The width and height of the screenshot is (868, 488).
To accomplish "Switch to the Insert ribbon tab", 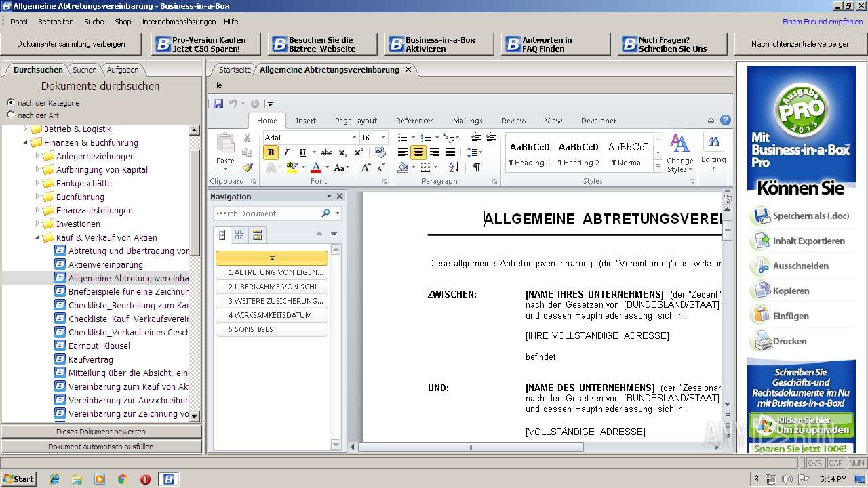I will point(306,121).
